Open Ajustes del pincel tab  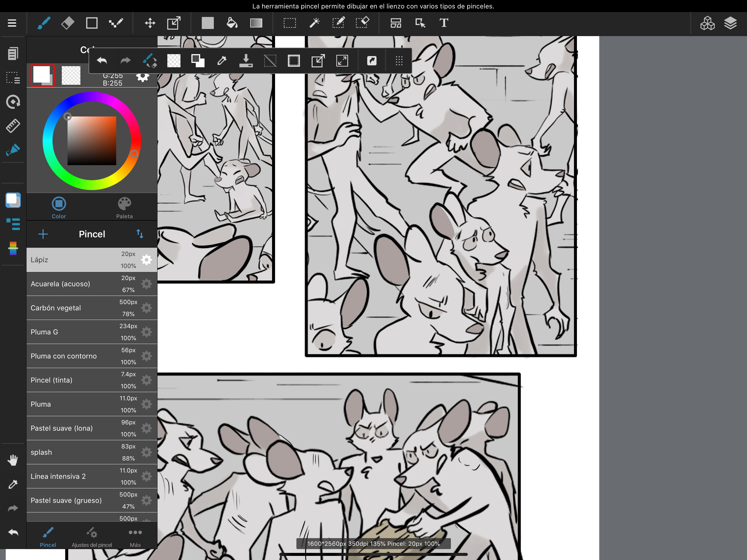(92, 537)
